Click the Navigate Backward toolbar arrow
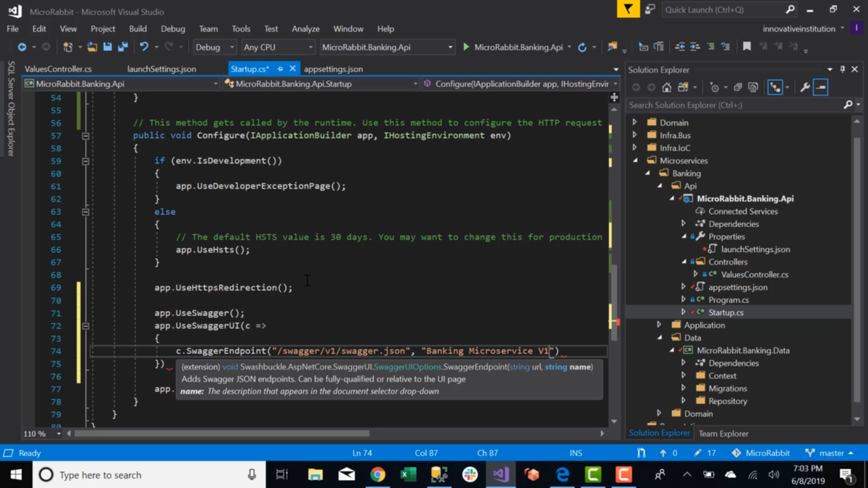The width and height of the screenshot is (868, 488). click(22, 47)
